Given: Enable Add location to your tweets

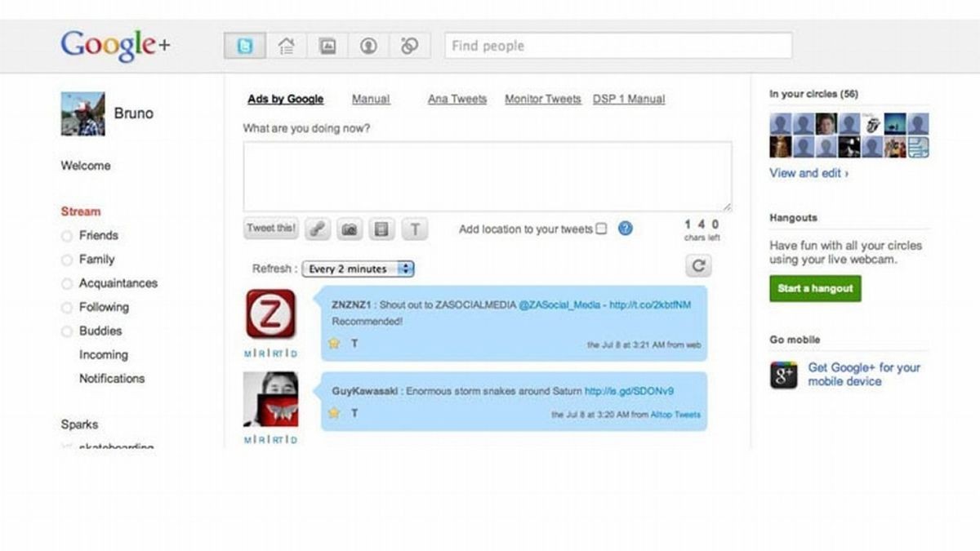Looking at the screenshot, I should [x=602, y=229].
